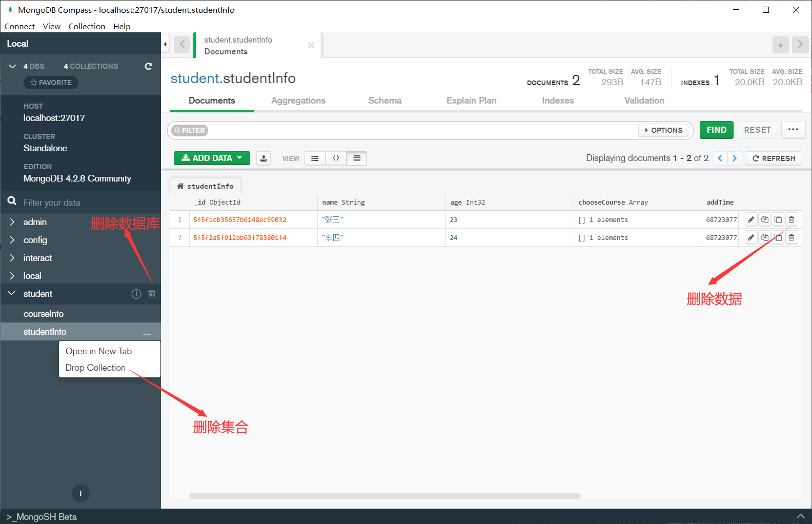Switch to the Explain Plan tab
Viewport: 812px width, 524px height.
point(471,100)
